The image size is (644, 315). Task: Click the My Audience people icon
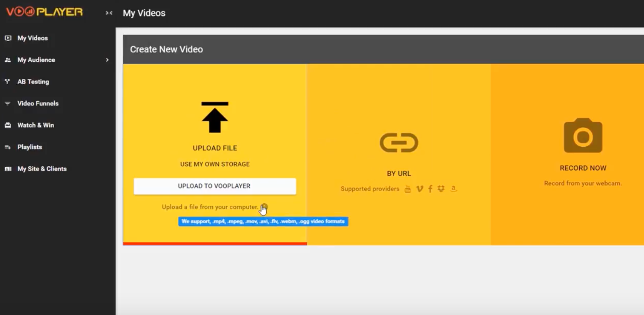pyautogui.click(x=8, y=60)
